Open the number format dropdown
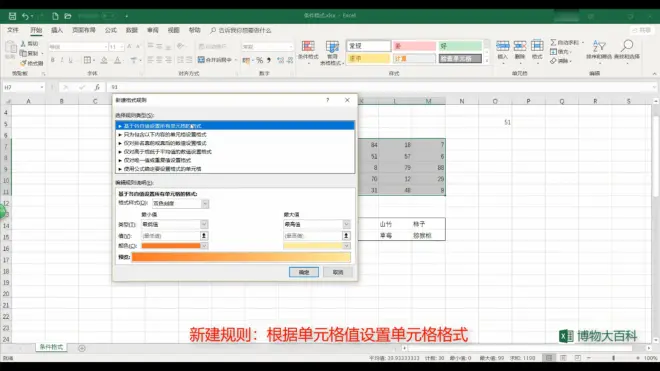 click(291, 47)
